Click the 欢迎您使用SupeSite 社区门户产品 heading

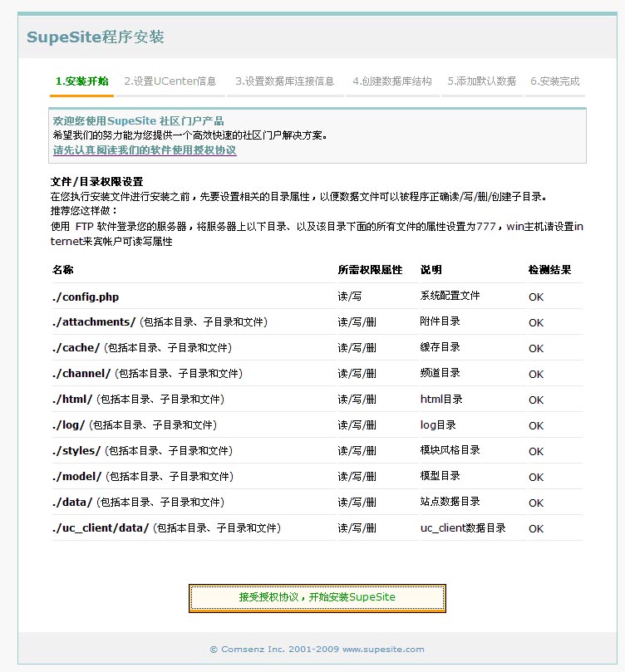click(138, 120)
